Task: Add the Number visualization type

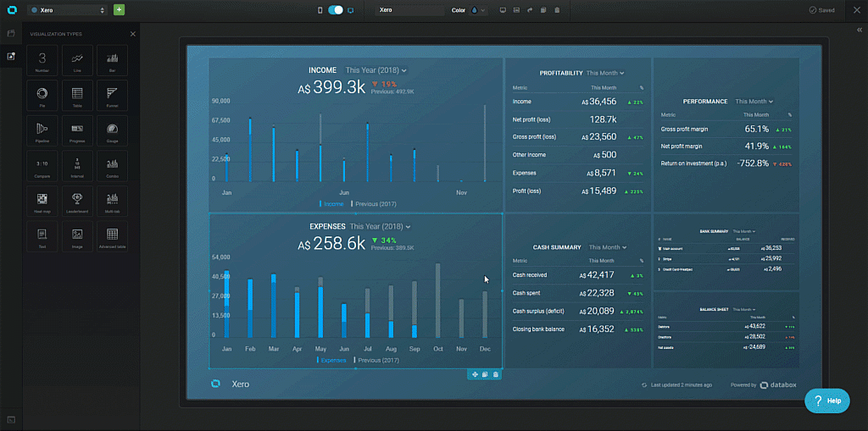Action: [x=42, y=60]
